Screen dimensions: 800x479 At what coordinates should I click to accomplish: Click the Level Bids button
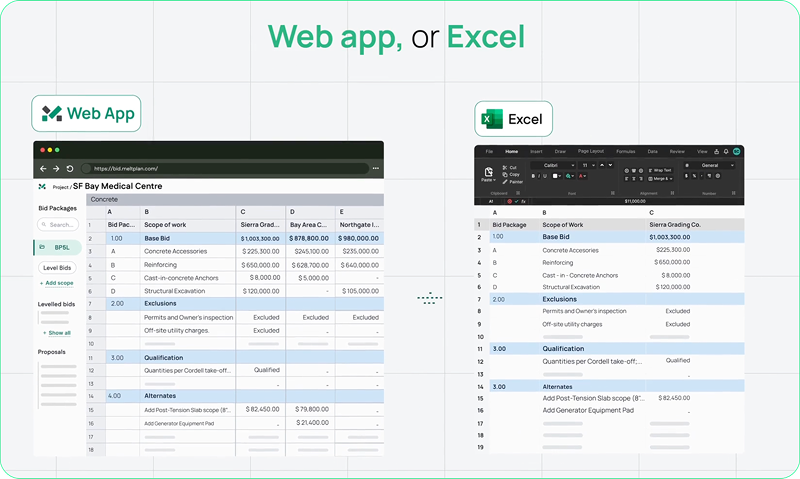pos(57,268)
